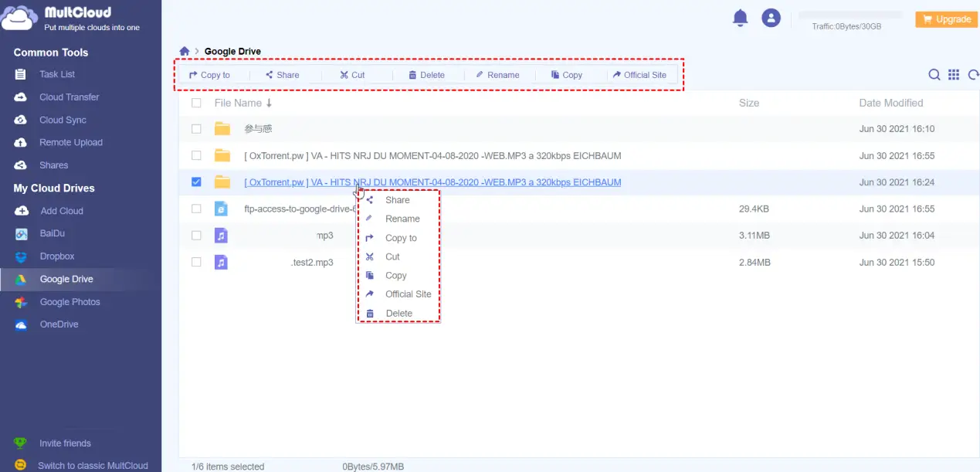Toggle the select-all files checkbox

(x=196, y=103)
